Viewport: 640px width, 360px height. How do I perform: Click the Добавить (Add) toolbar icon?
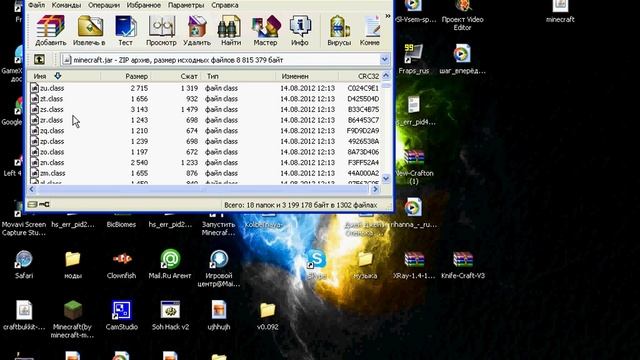coord(51,31)
